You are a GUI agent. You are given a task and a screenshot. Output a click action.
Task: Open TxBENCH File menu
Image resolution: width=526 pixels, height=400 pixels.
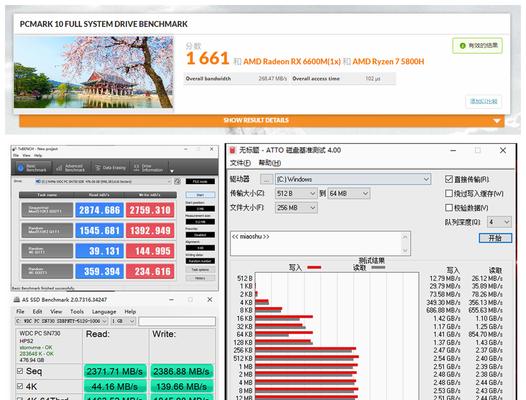tap(16, 155)
